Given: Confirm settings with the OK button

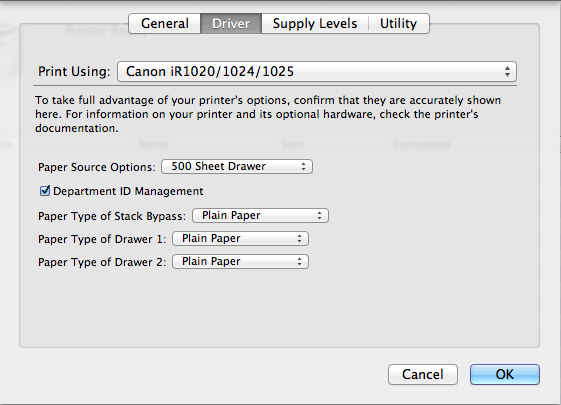Looking at the screenshot, I should pos(504,375).
